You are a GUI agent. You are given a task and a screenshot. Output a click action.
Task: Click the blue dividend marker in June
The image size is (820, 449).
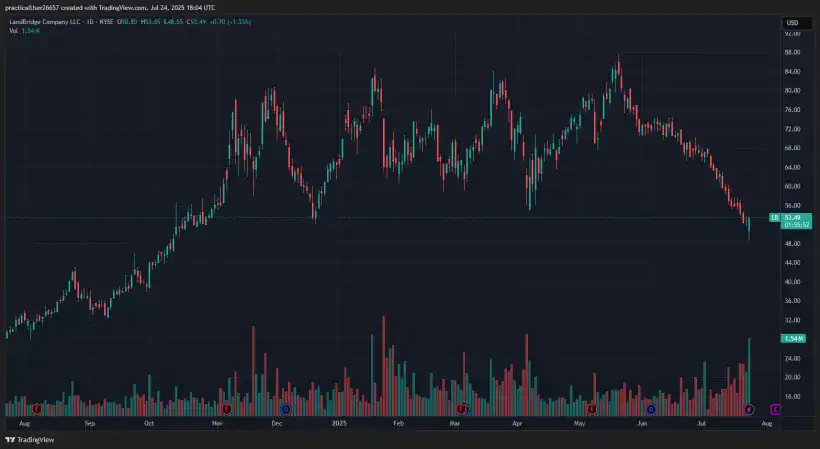pyautogui.click(x=651, y=409)
